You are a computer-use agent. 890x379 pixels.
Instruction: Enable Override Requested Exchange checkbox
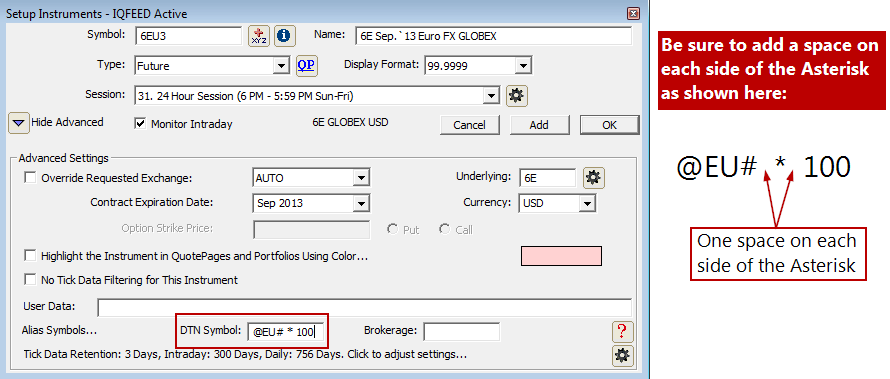[30, 178]
